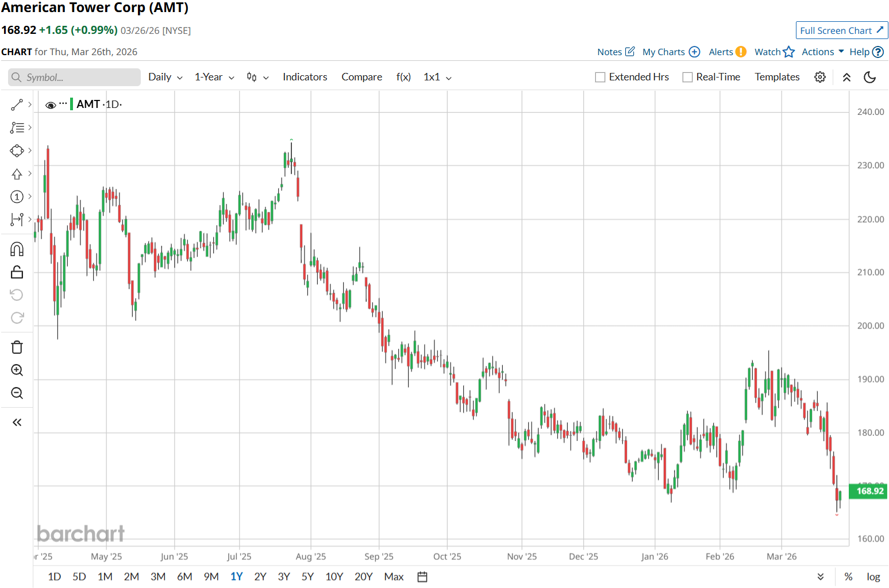Focus the Symbol search field
The height and width of the screenshot is (588, 889).
[x=75, y=78]
